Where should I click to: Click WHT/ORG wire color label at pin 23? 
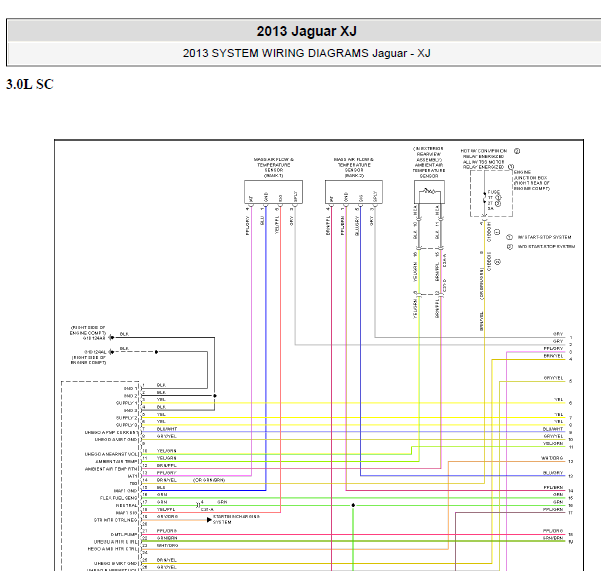pyautogui.click(x=167, y=545)
